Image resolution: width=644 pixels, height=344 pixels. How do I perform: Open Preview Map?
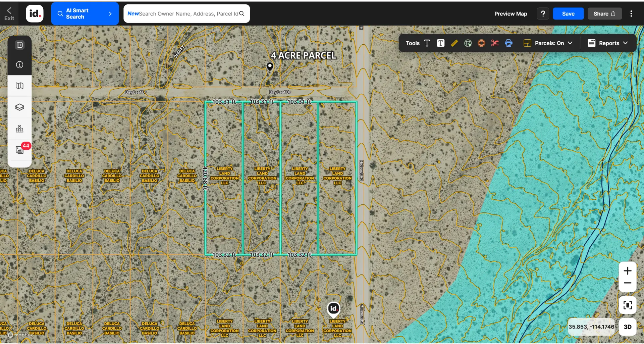click(x=511, y=14)
